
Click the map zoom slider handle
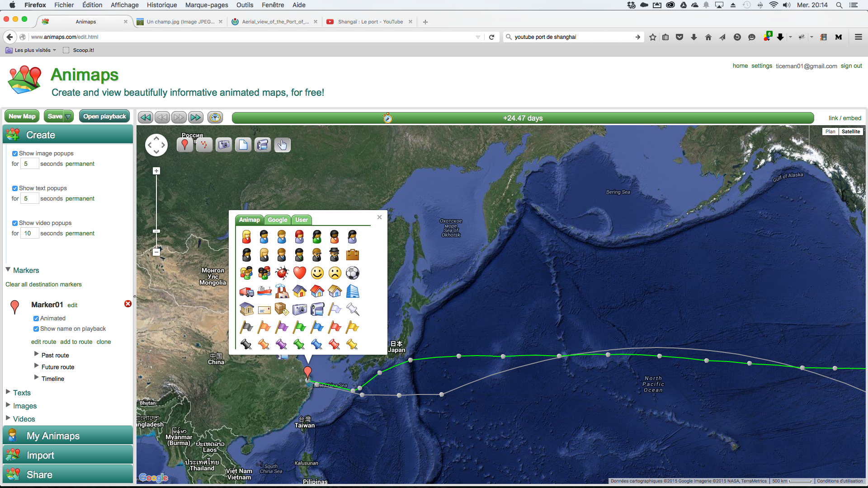tap(156, 231)
